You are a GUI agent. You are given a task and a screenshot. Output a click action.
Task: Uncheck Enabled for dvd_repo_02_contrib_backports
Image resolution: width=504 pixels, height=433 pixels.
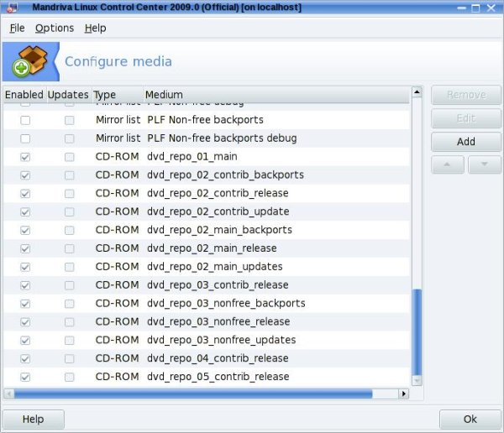[25, 175]
